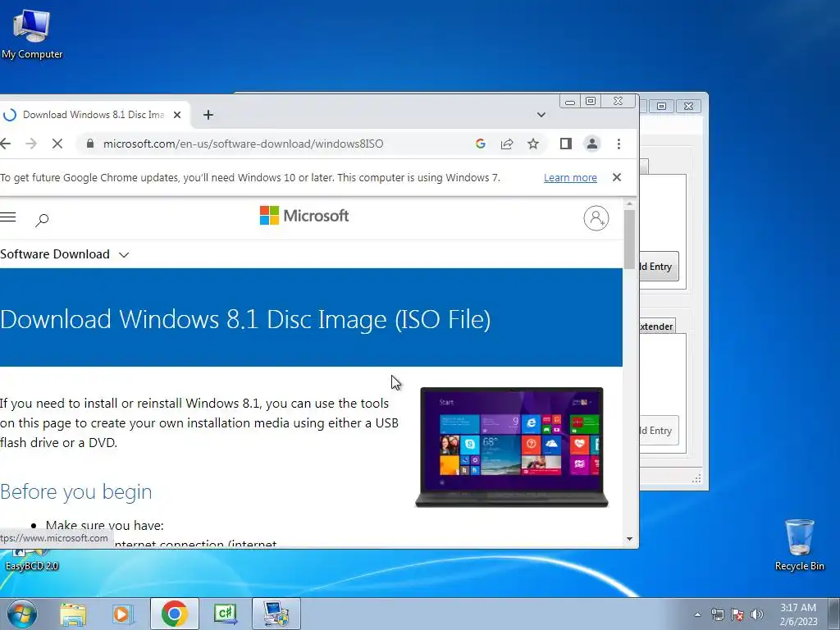Click the Action Center flag icon
Screen dimensions: 840x630
737,614
